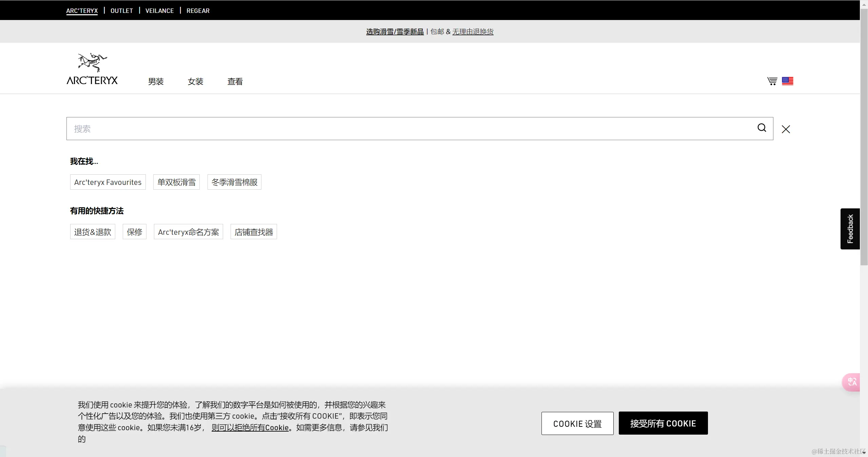
Task: Click the shopping cart icon
Action: 772,81
